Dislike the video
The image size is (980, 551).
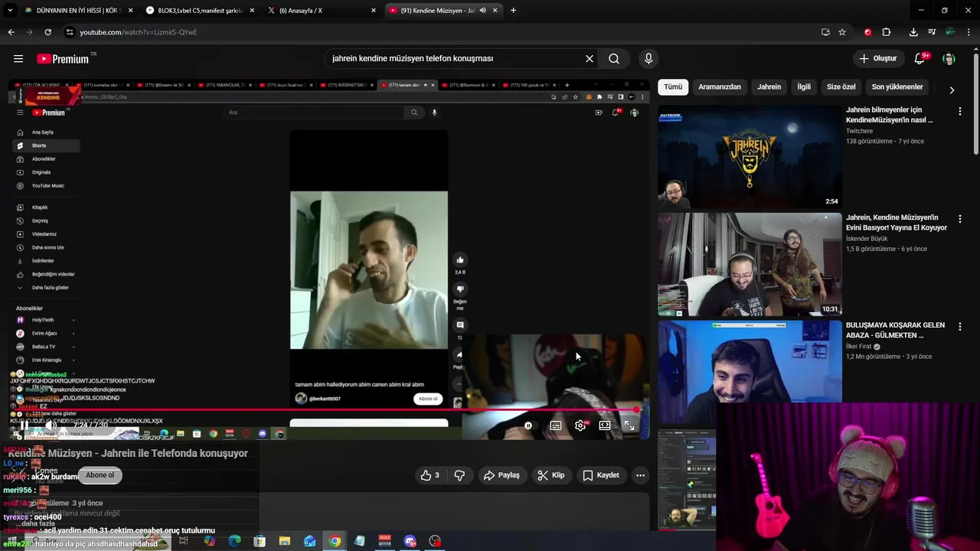click(x=459, y=475)
